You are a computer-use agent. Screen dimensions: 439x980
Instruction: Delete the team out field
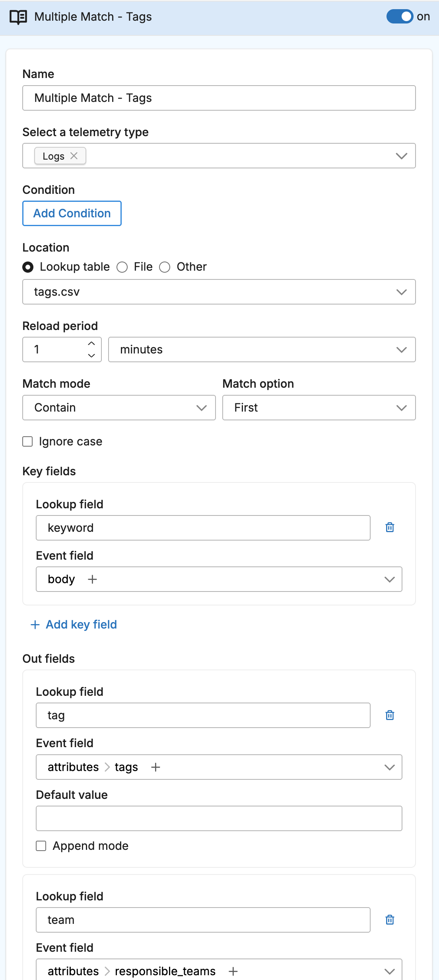(x=390, y=920)
